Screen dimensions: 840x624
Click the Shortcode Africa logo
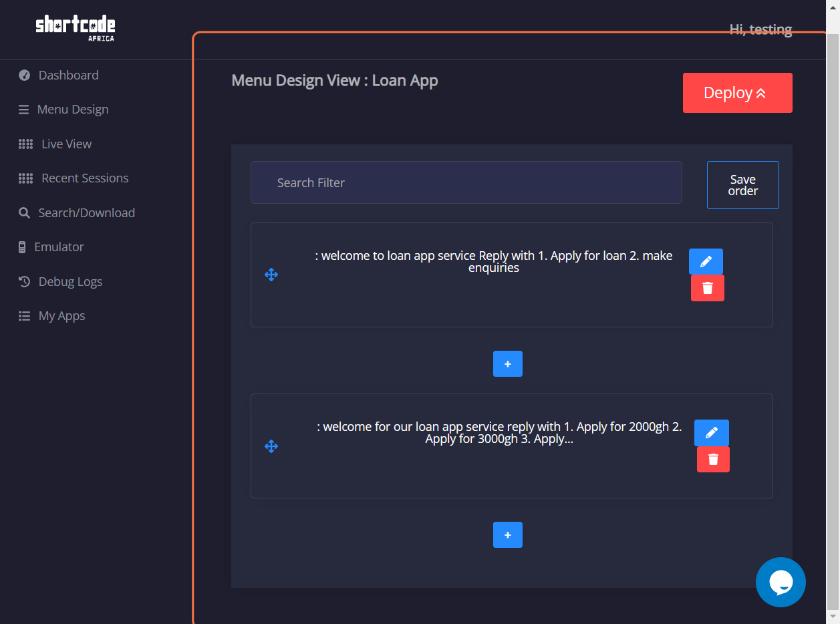pyautogui.click(x=75, y=28)
